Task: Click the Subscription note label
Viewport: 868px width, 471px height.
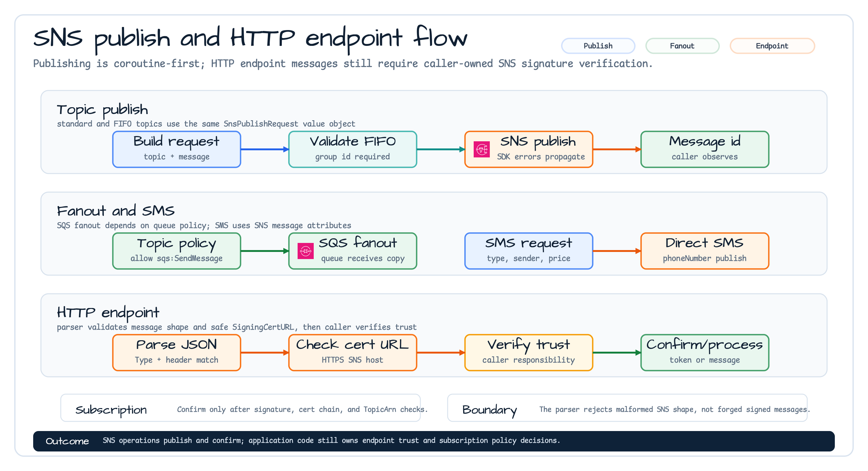Action: pos(111,410)
